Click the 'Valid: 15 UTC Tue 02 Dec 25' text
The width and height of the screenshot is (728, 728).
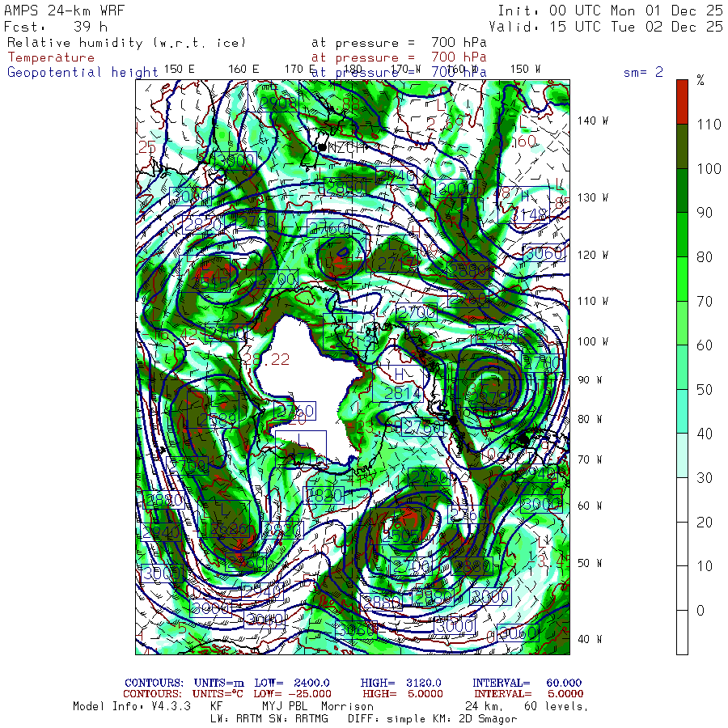606,27
